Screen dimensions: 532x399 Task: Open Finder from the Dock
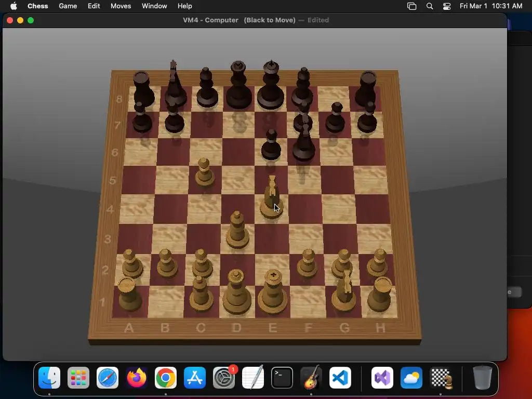pyautogui.click(x=49, y=378)
